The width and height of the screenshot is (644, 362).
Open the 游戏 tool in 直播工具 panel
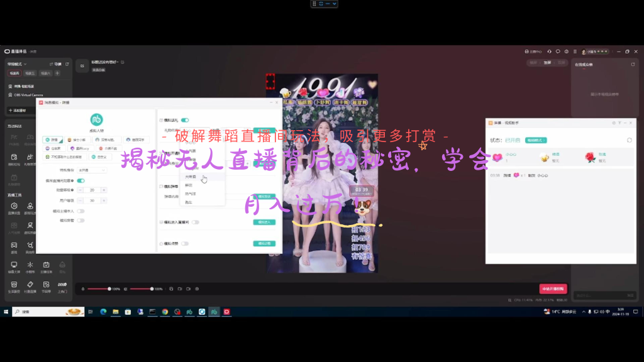pyautogui.click(x=14, y=245)
